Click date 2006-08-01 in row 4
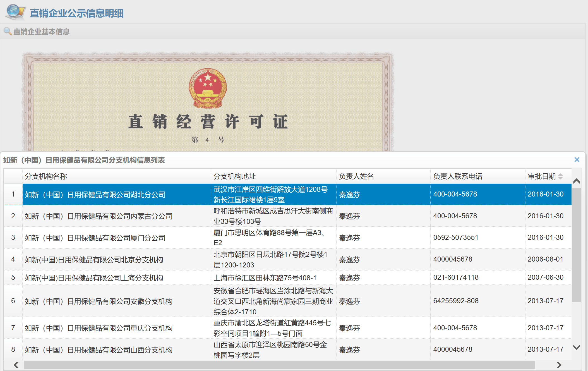Viewport: 588px width, 371px height. [545, 259]
